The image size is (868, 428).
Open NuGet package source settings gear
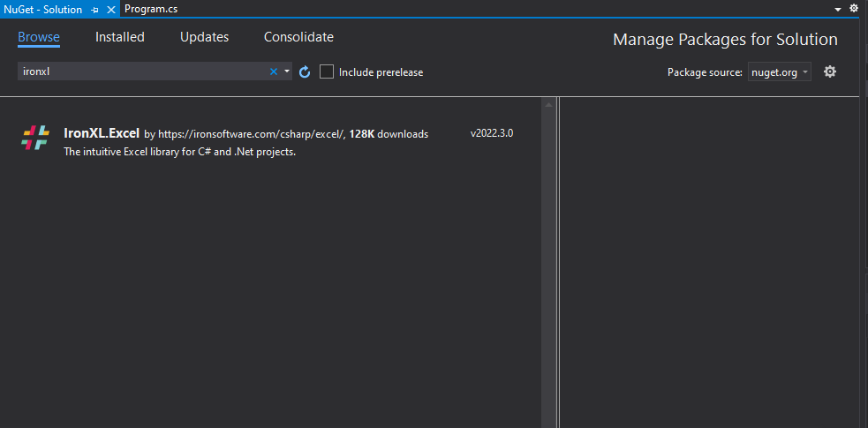click(x=830, y=71)
